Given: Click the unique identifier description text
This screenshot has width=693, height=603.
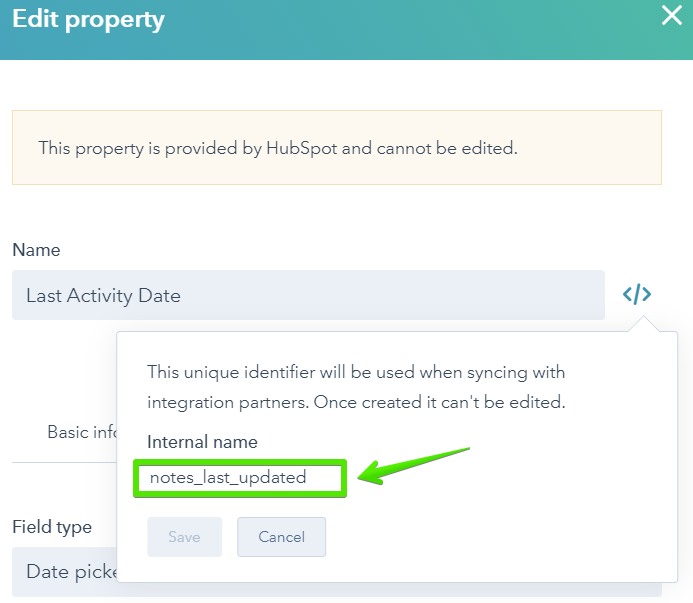Looking at the screenshot, I should point(356,387).
